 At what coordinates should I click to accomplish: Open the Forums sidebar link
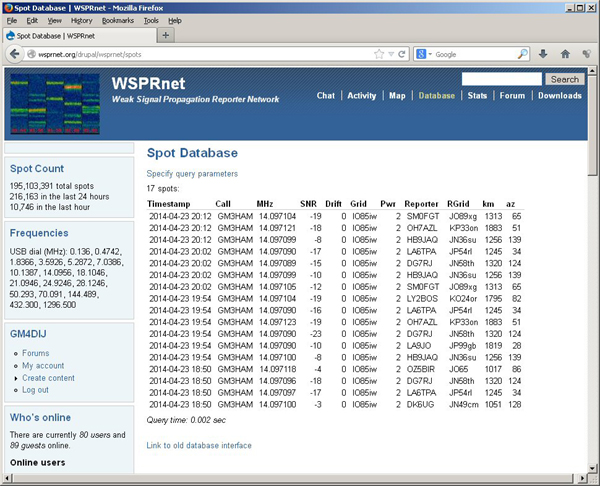coord(36,353)
